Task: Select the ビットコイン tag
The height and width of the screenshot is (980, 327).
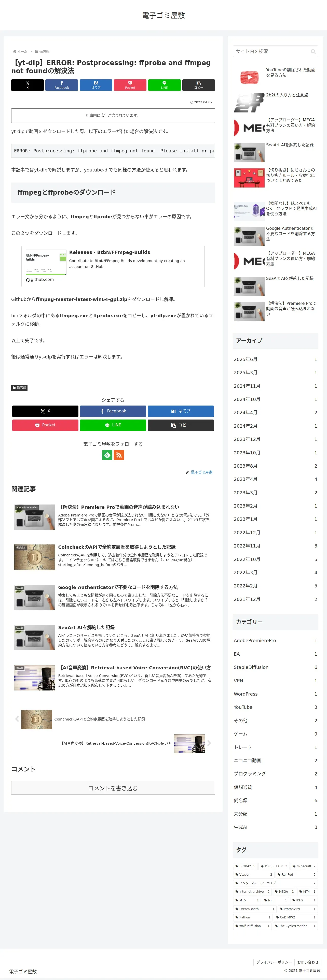Action: (274, 866)
